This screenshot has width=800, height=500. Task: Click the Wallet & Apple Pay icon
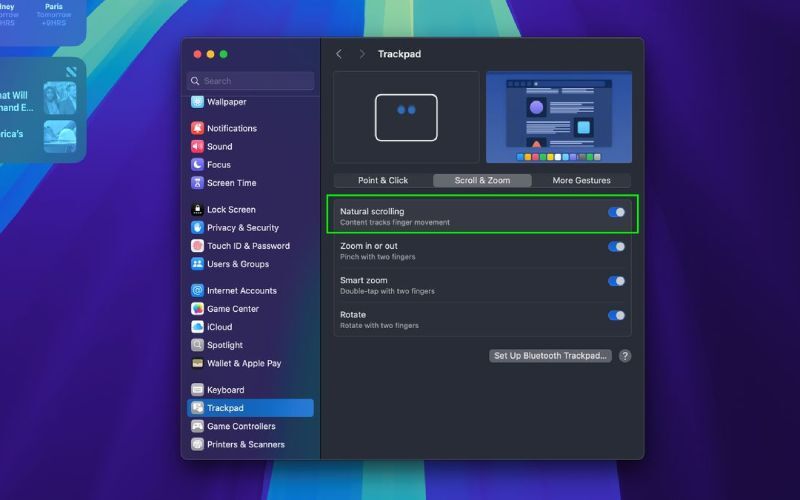click(198, 364)
